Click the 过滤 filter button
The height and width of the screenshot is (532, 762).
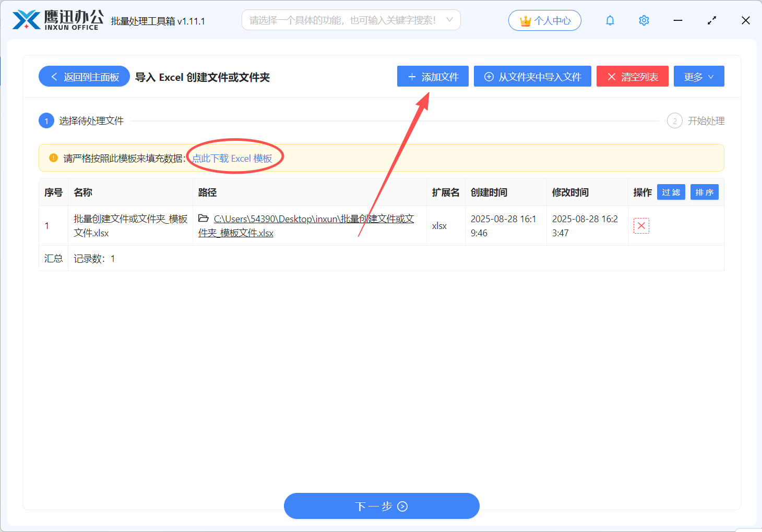[x=671, y=192]
